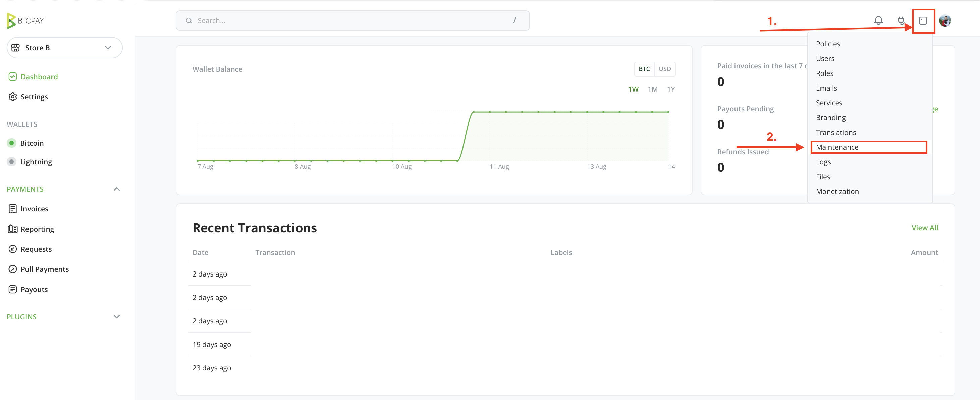980x400 pixels.
Task: Click the Transaction column header
Action: tap(275, 252)
